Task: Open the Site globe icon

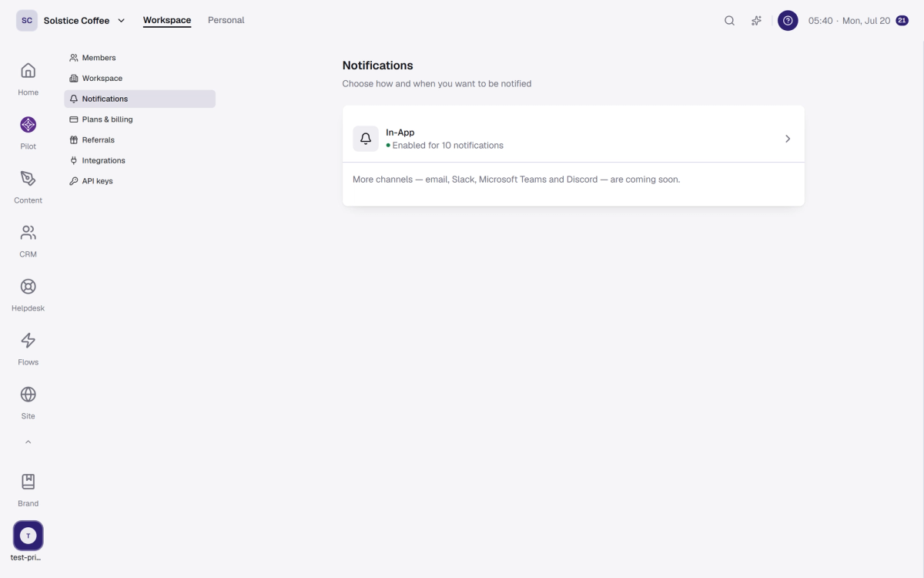Action: [28, 395]
